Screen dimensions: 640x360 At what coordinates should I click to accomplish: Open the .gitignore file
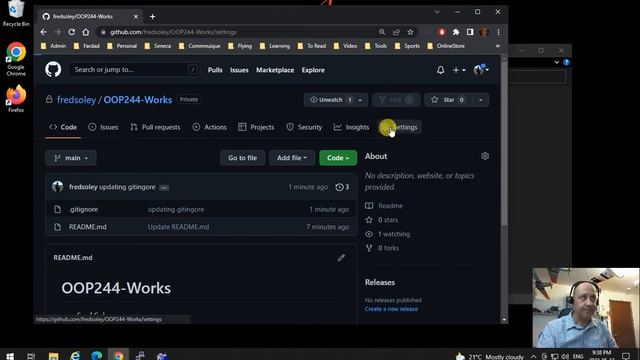pos(83,209)
